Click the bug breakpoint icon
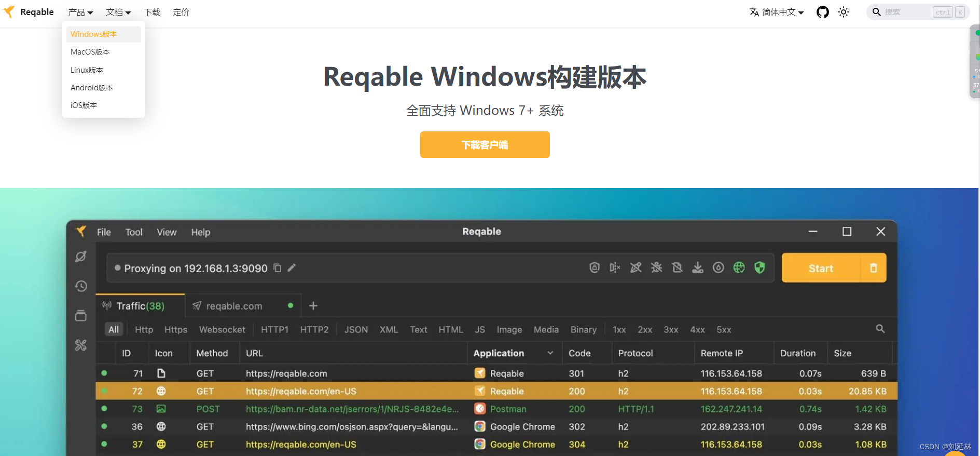This screenshot has width=980, height=456. click(656, 267)
